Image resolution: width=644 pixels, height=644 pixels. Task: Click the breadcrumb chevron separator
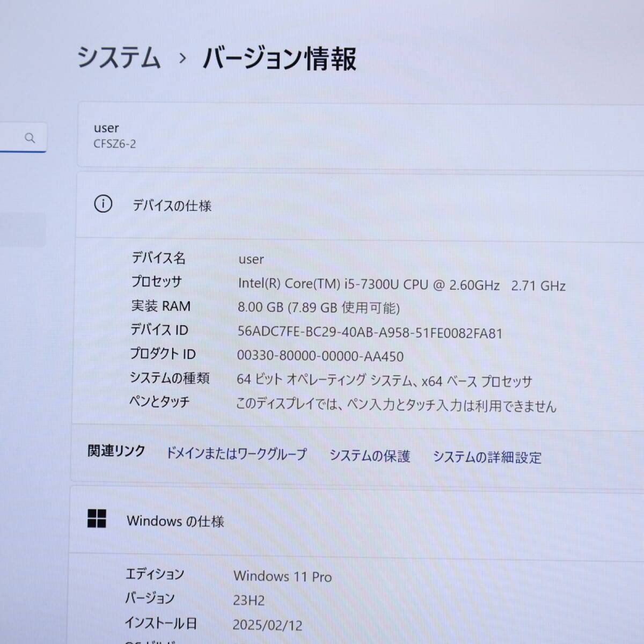point(182,58)
